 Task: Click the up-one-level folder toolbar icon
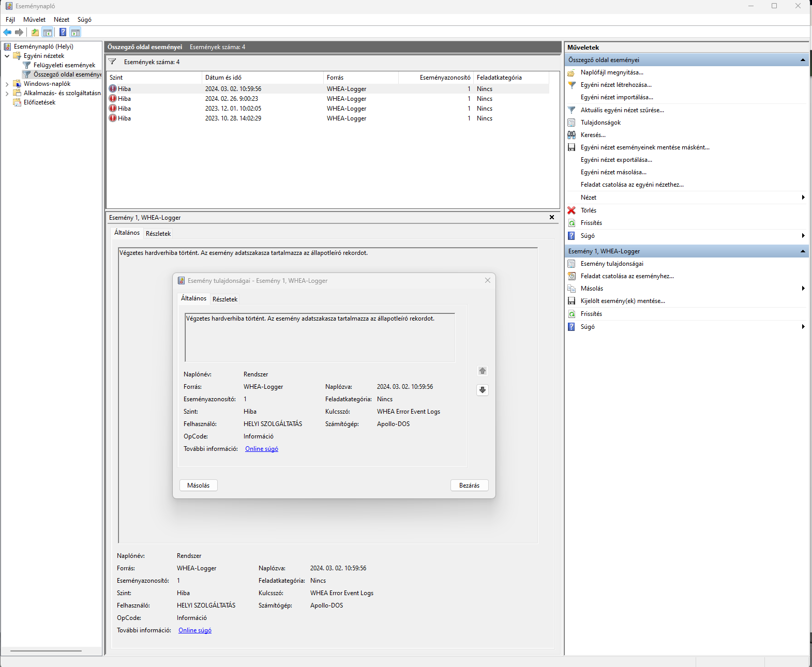coord(35,33)
